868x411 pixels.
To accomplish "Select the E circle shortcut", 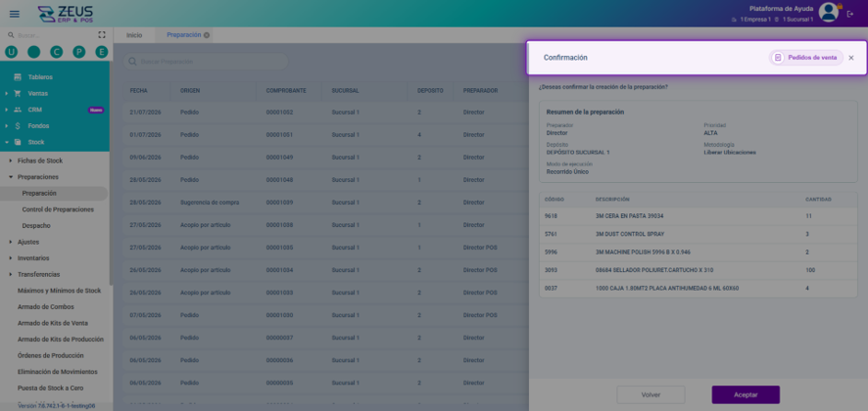I will point(101,52).
